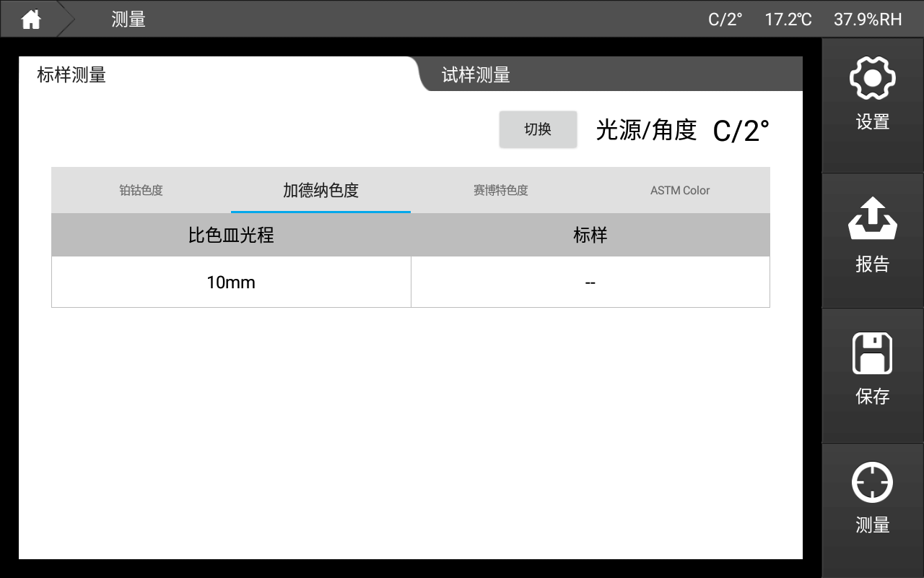The width and height of the screenshot is (924, 578).
Task: Switch to the 赛博特色度 tab
Action: pos(500,190)
